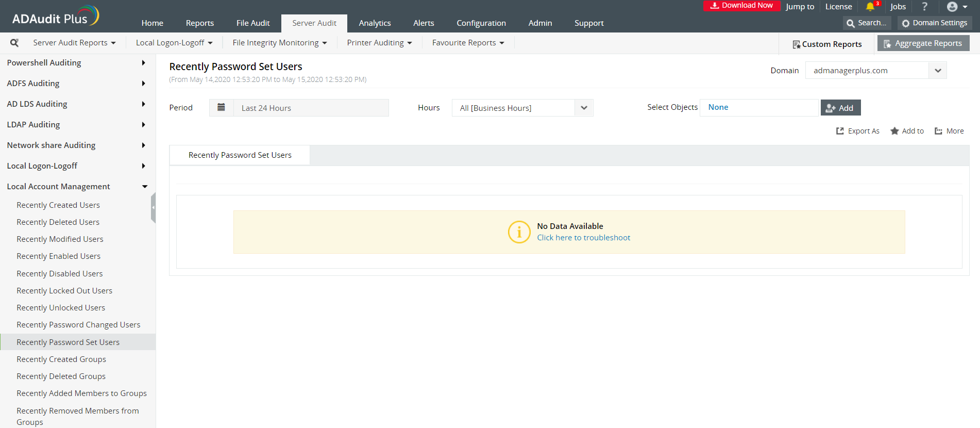Open the notifications bell icon

pos(870,7)
